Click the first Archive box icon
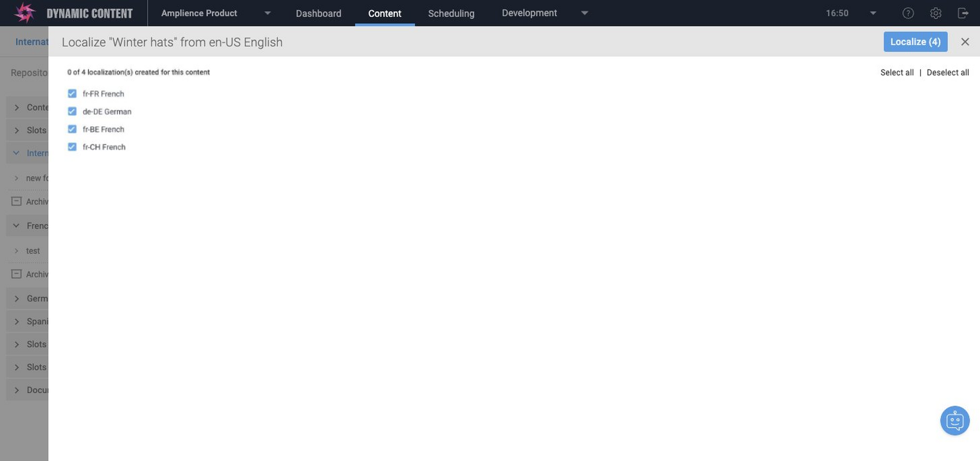 click(x=16, y=201)
